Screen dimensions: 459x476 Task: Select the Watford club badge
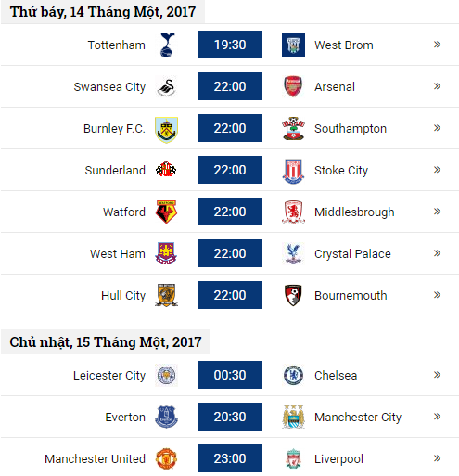(x=166, y=212)
